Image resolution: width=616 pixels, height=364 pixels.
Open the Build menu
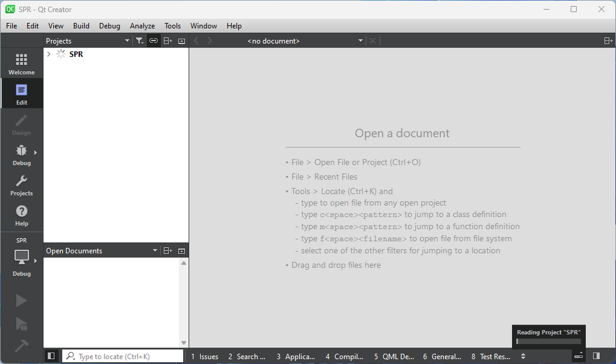[x=81, y=26]
